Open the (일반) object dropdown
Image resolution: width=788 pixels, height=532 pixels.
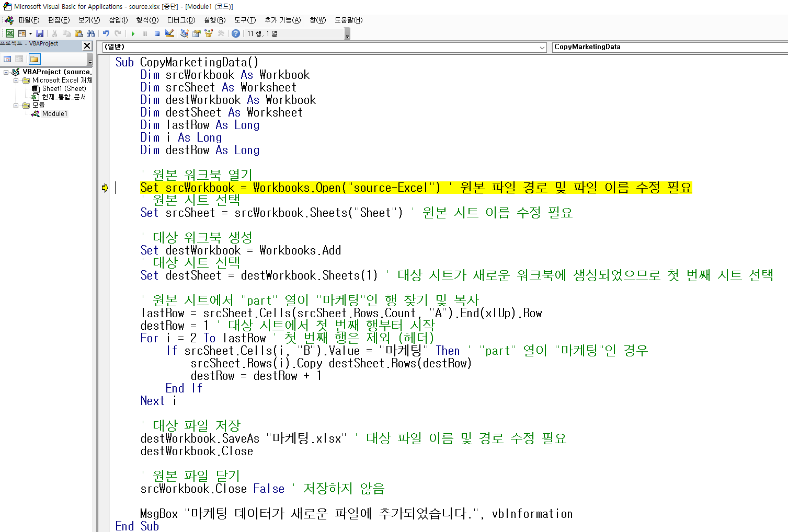(x=325, y=47)
